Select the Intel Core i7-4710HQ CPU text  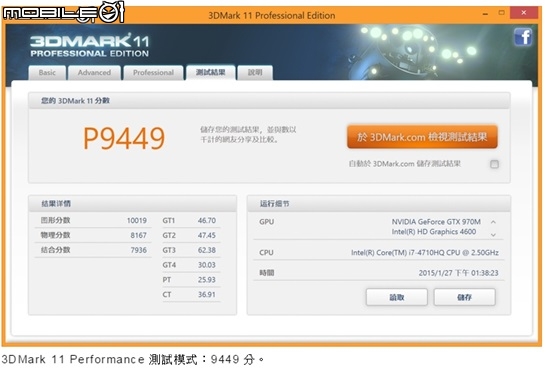[425, 253]
